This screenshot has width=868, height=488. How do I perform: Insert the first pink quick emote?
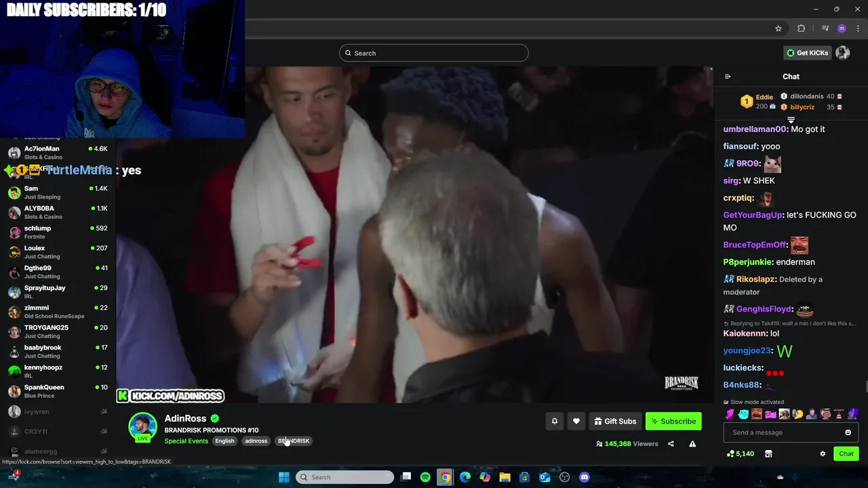click(x=730, y=414)
